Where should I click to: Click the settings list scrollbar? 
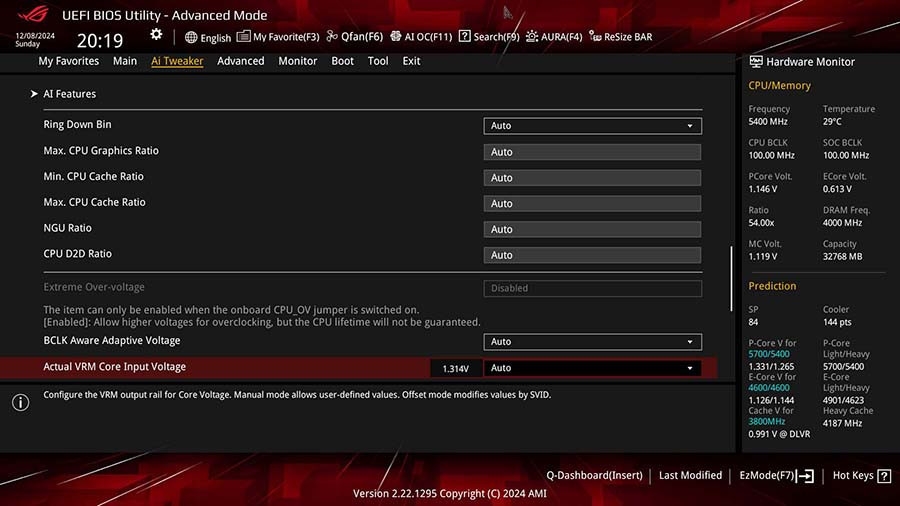(x=731, y=279)
